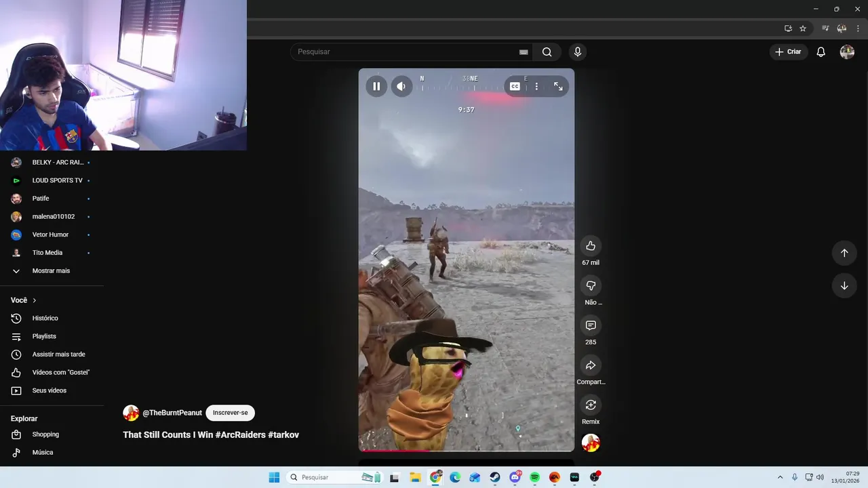
Task: Open Task View on the taskbar
Action: pyautogui.click(x=395, y=477)
